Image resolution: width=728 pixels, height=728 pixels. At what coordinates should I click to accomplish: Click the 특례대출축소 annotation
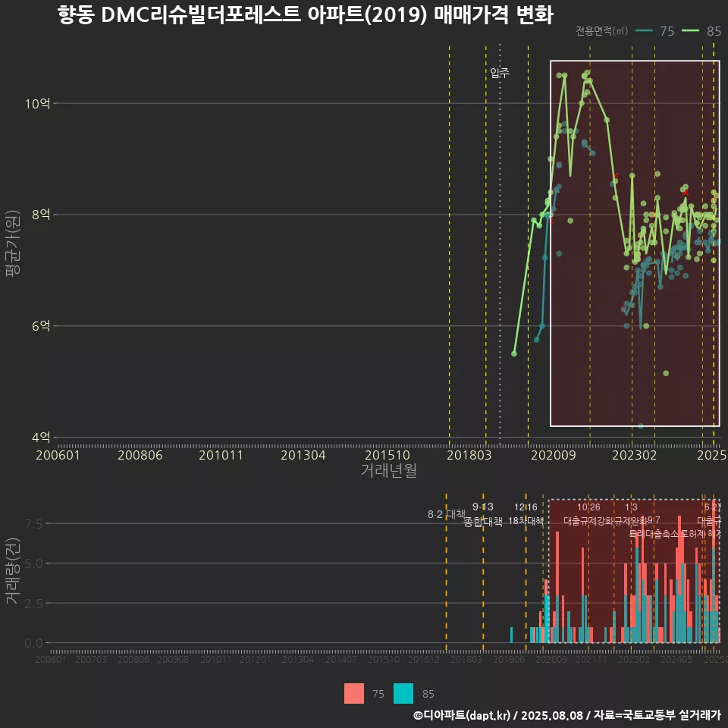(653, 534)
